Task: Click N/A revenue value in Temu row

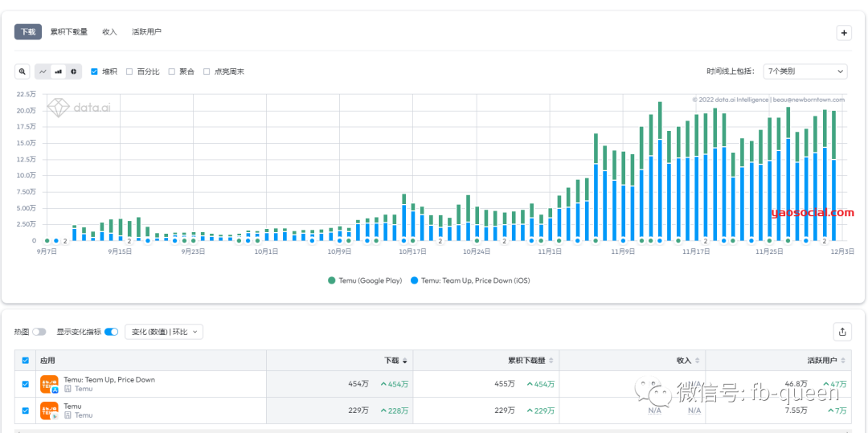Action: (x=655, y=411)
